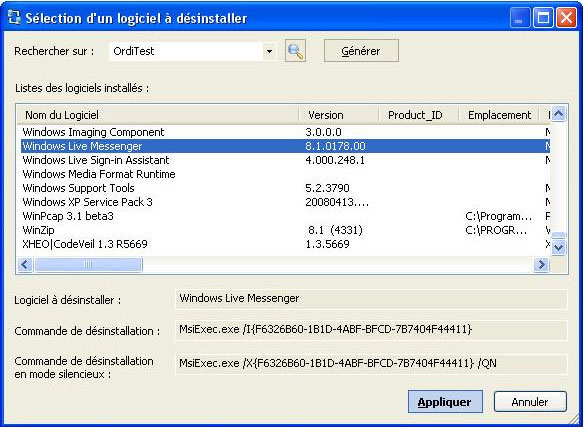Select Windows XP Service Pack 3 row

point(285,202)
